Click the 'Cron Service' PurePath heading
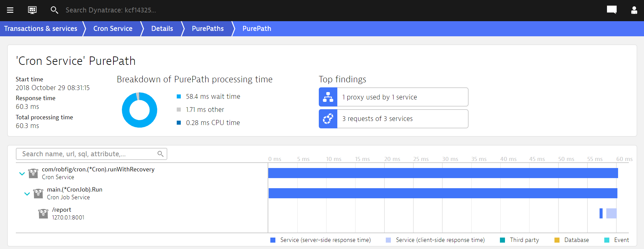Image resolution: width=644 pixels, height=249 pixels. 76,61
